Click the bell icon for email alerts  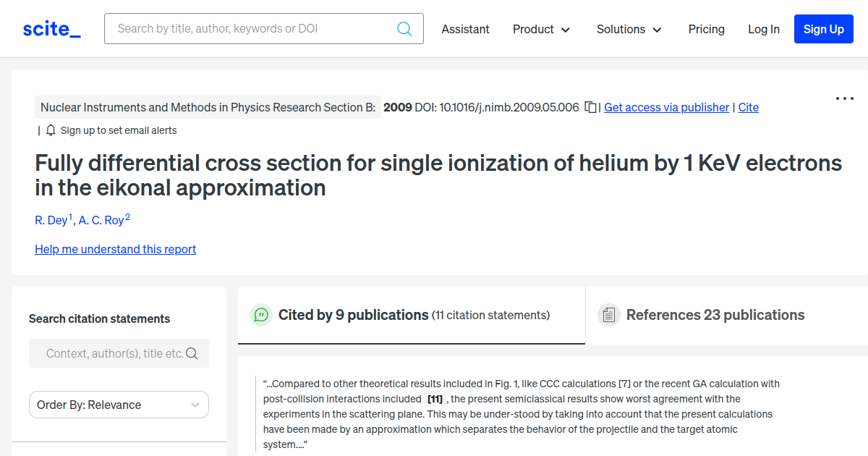pos(51,130)
